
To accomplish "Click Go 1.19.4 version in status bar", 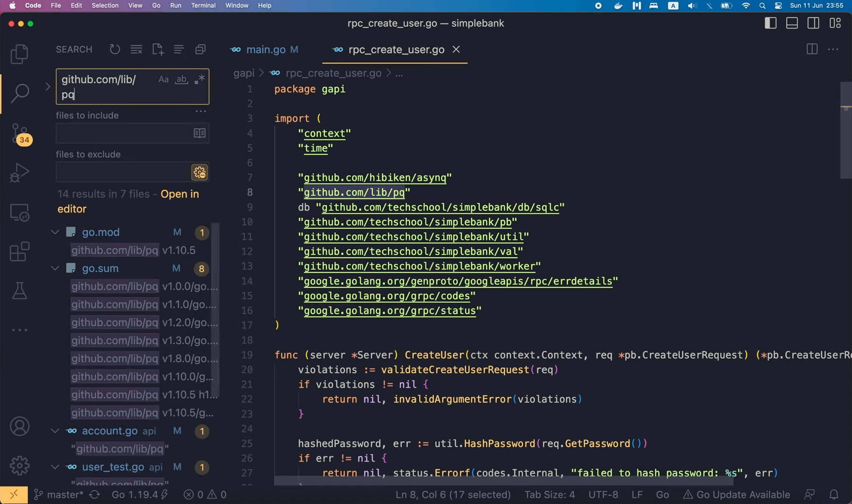I will click(139, 495).
